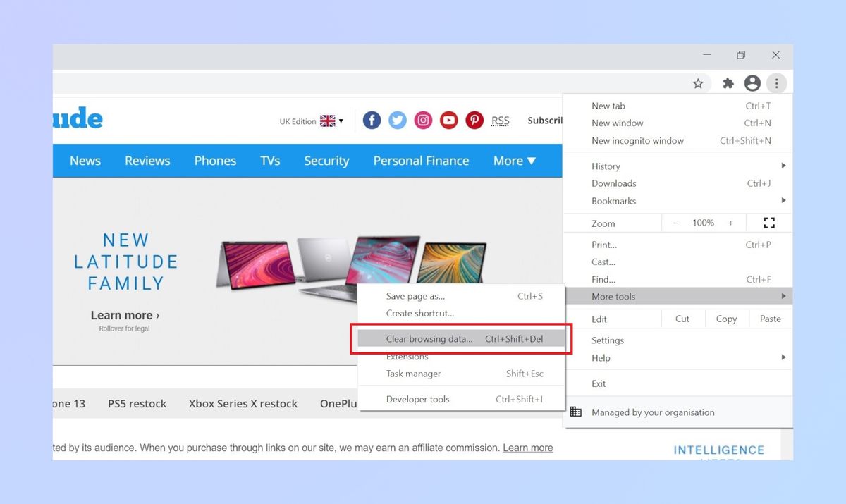This screenshot has width=846, height=504.
Task: Click the UK flag icon
Action: tap(328, 120)
